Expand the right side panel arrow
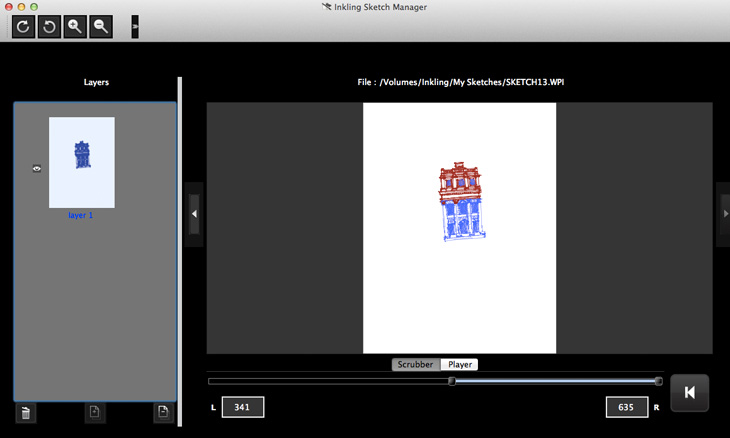This screenshot has height=438, width=730. pos(725,214)
